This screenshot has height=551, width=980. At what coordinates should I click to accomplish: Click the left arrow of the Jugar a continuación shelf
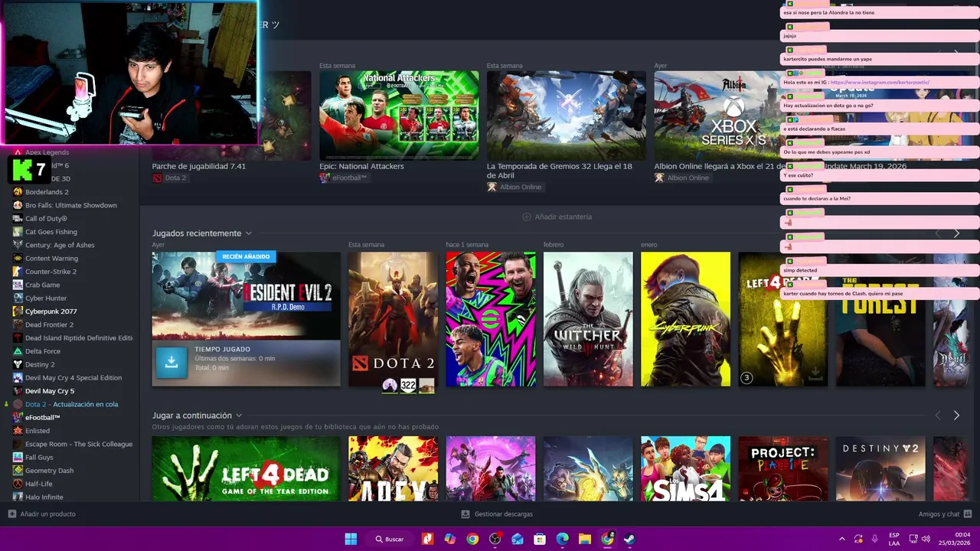[x=938, y=416]
